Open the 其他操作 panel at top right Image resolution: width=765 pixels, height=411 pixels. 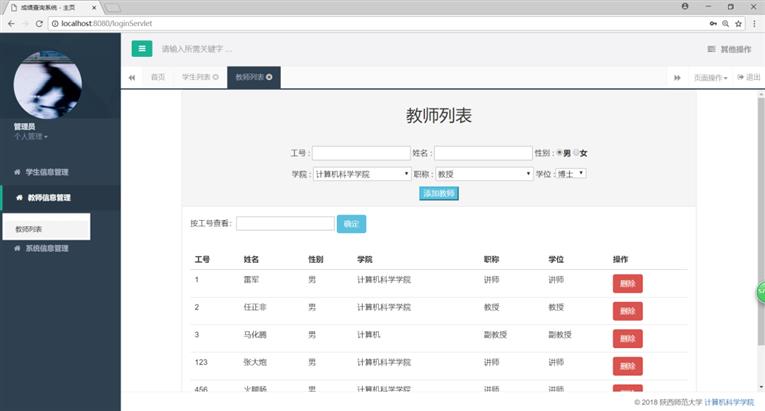(729, 48)
